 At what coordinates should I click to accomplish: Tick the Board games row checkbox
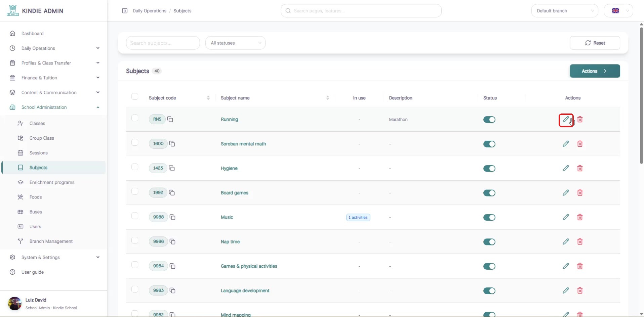tap(135, 191)
